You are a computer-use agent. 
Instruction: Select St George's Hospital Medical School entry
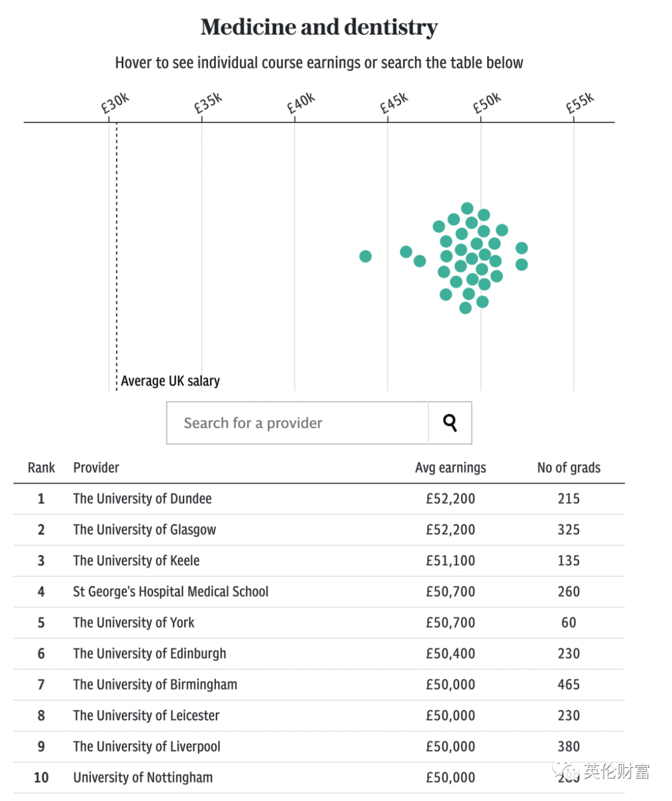click(170, 591)
